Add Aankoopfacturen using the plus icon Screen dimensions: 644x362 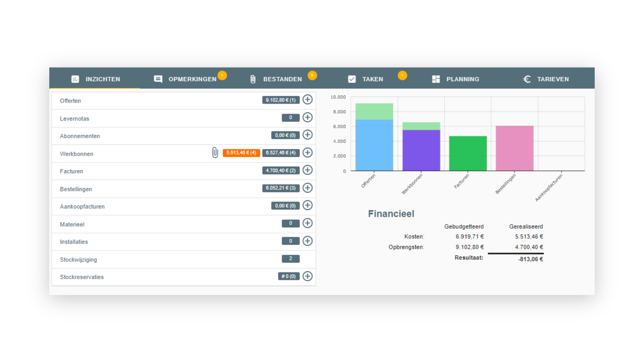click(x=307, y=205)
